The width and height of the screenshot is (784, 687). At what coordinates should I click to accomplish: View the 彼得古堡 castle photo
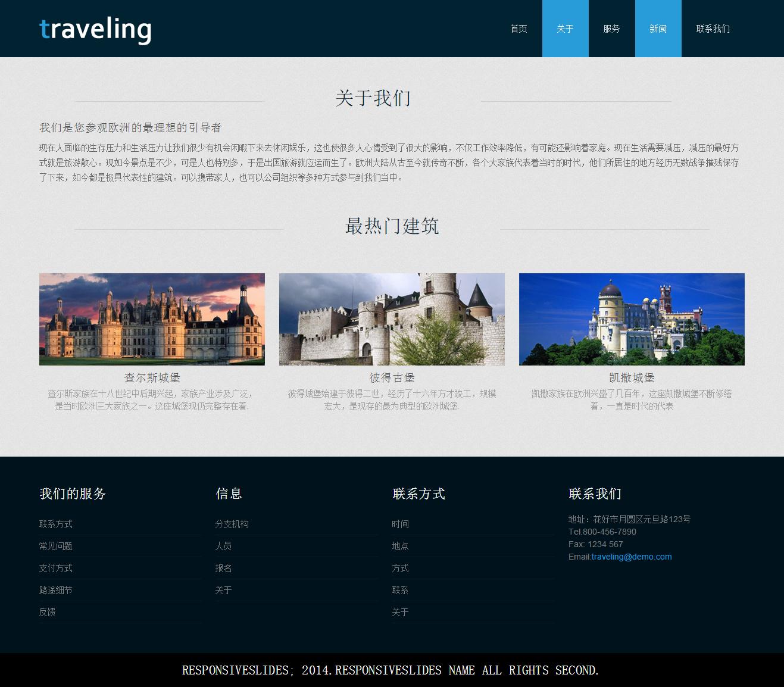(x=392, y=319)
